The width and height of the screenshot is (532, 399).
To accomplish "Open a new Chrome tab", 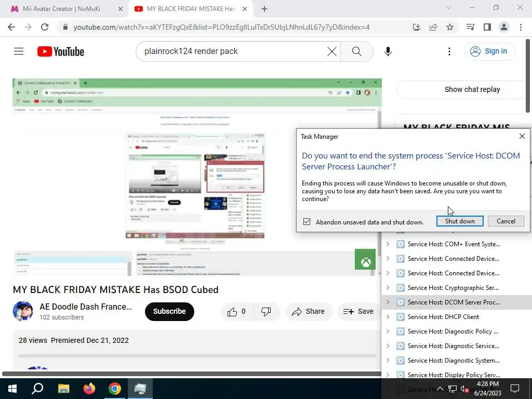I will tap(264, 9).
